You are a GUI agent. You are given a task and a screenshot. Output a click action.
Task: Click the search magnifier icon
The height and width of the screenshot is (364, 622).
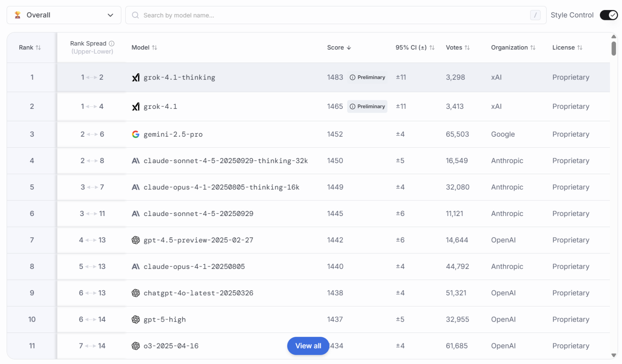coord(135,15)
